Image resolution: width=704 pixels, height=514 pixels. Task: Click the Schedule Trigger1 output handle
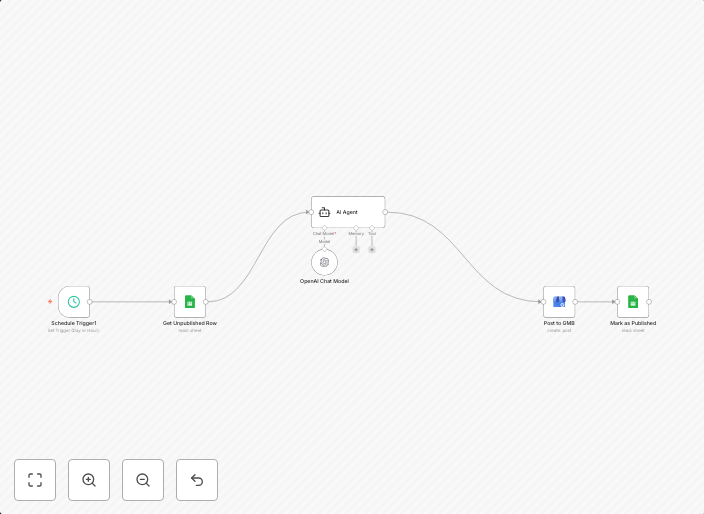tap(90, 302)
